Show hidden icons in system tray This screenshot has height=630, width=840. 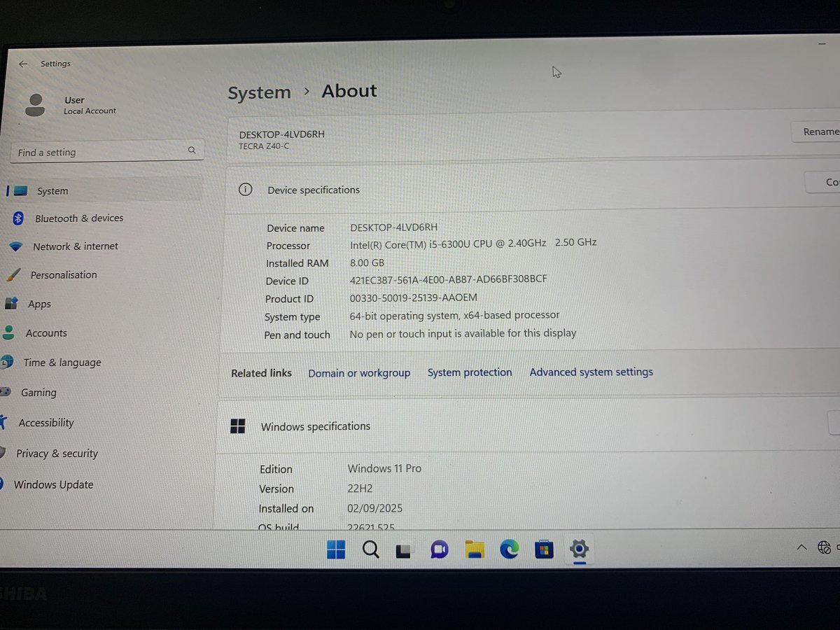801,547
